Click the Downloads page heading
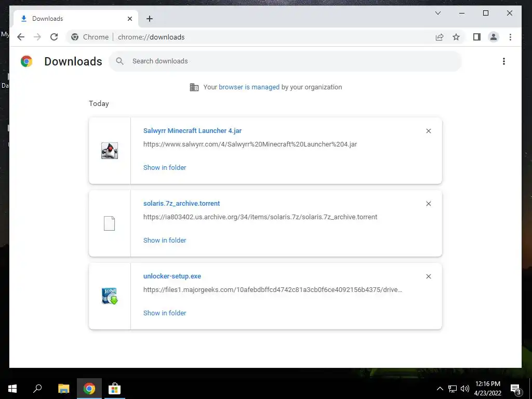 73,61
